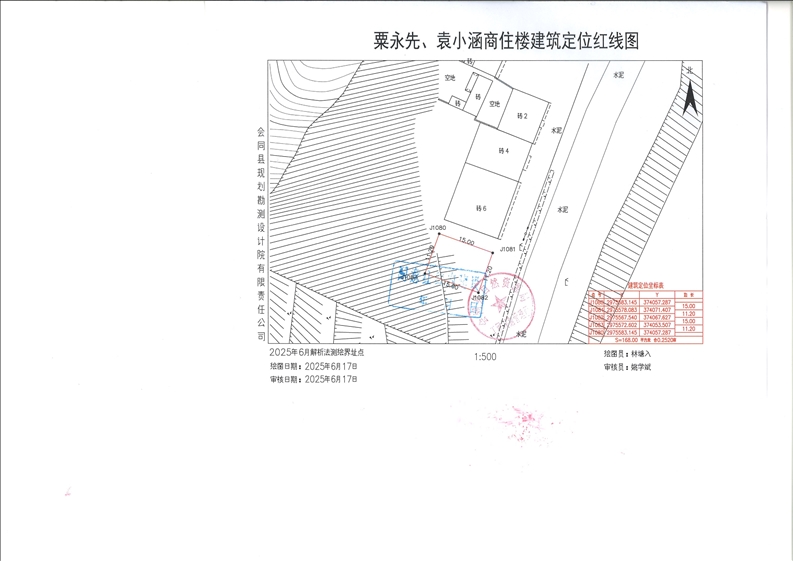Click the 15.00 dimension on the red line
Viewport: 793px width, 561px height.
[x=466, y=242]
